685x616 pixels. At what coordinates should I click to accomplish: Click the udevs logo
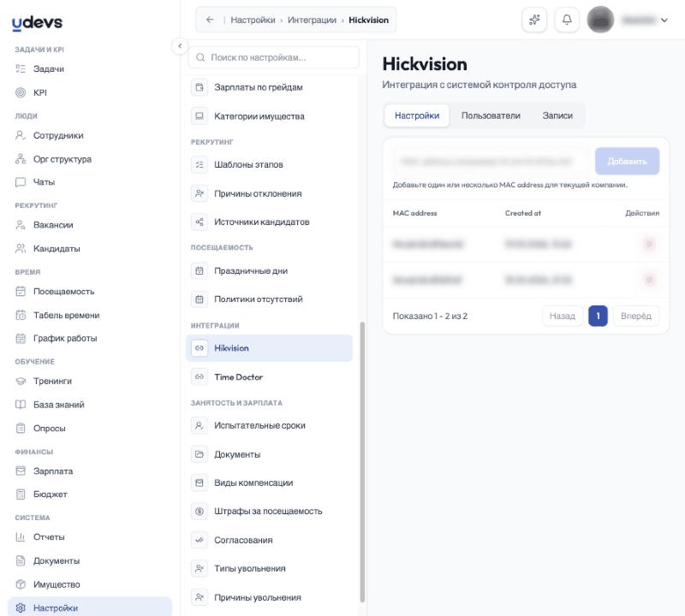[x=37, y=23]
